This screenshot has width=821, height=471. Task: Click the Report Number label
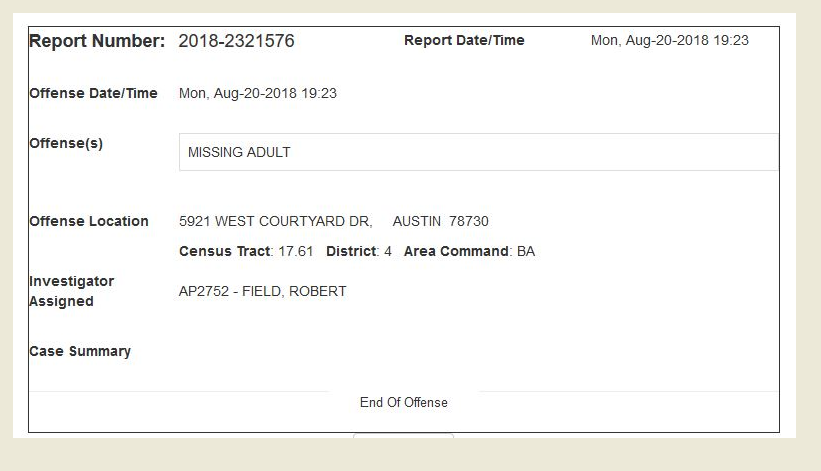pos(97,41)
